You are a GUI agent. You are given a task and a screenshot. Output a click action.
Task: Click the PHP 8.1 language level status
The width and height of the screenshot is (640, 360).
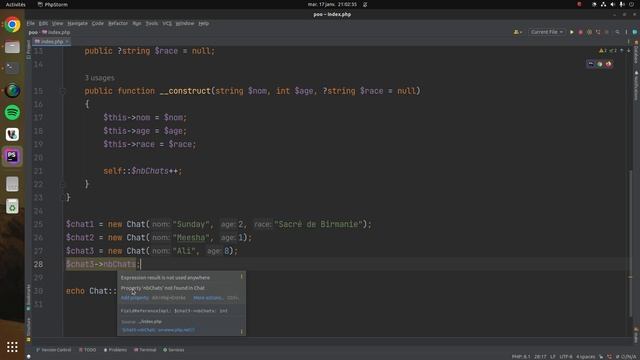pos(521,357)
